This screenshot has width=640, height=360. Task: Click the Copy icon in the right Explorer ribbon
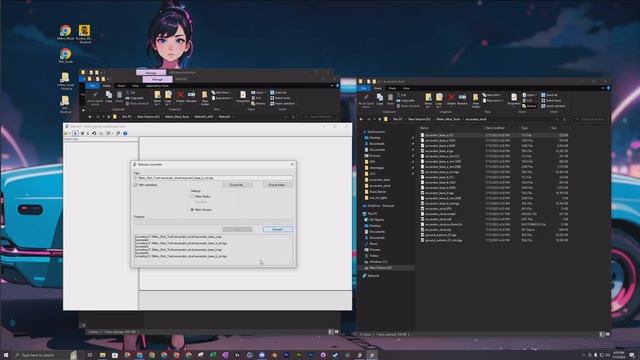pos(380,98)
